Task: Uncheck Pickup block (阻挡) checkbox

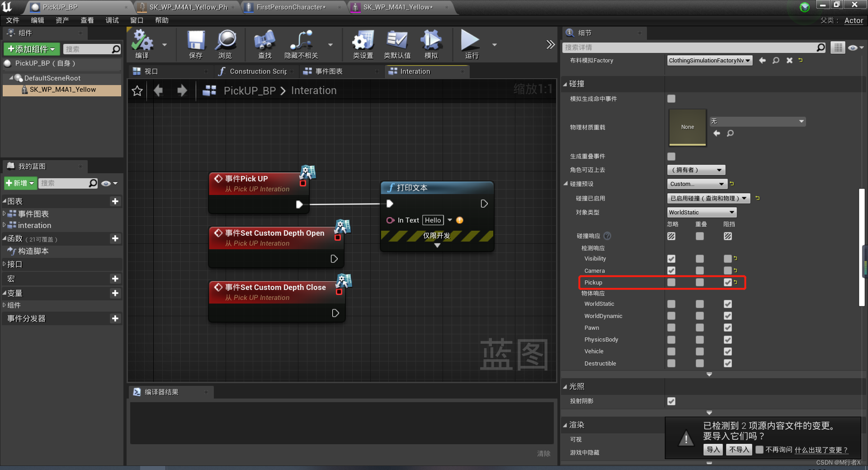Action: coord(727,282)
